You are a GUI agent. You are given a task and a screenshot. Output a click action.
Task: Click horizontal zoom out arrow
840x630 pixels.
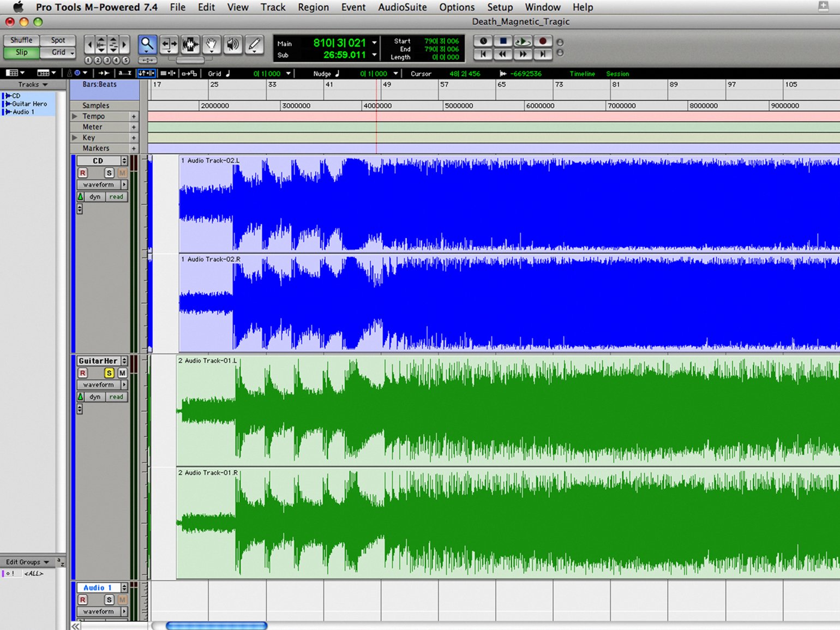(89, 44)
